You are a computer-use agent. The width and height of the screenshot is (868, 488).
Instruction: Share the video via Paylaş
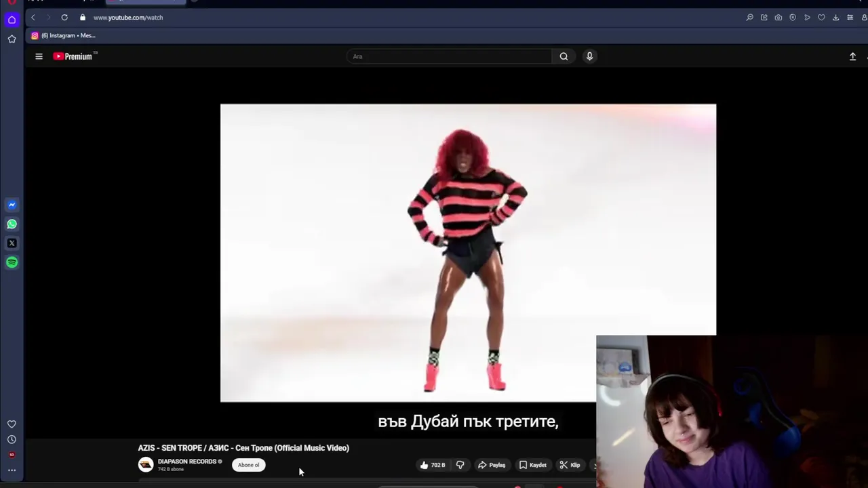click(492, 465)
